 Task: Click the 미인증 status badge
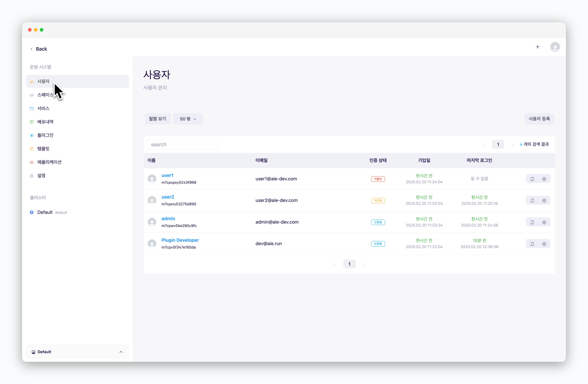point(378,201)
